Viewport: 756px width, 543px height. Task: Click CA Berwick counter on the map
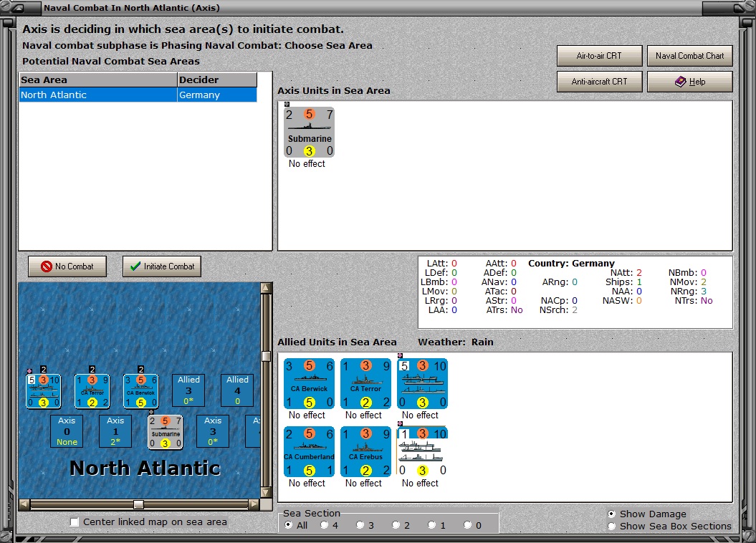(140, 391)
